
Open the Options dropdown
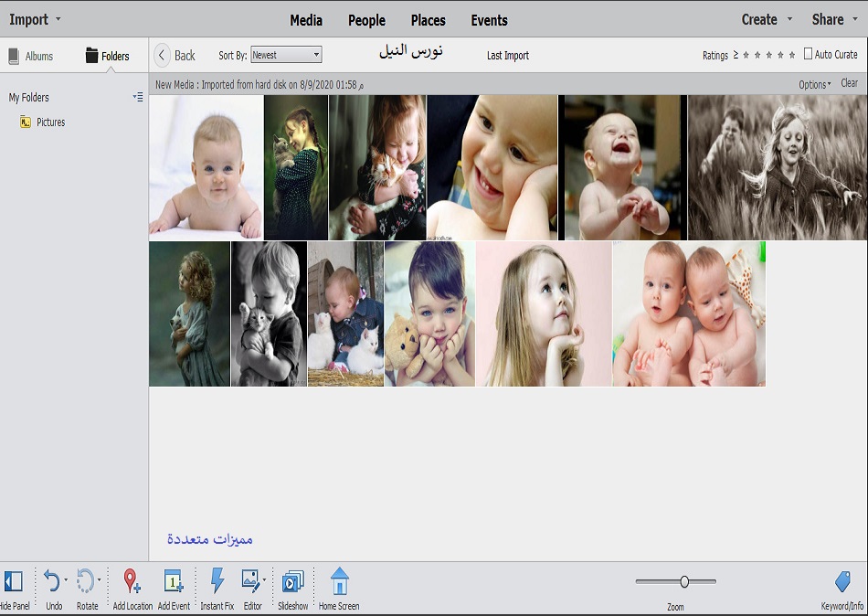tap(814, 84)
